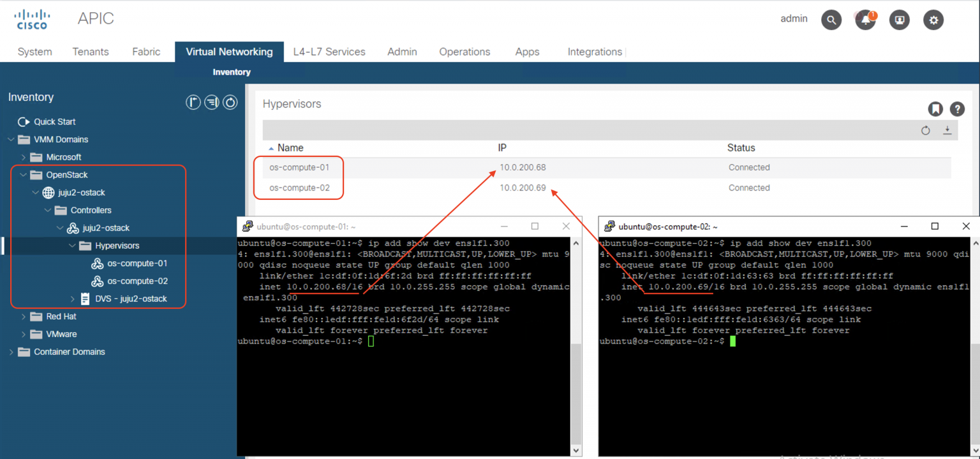Expand the Container Domains folder

tap(11, 352)
